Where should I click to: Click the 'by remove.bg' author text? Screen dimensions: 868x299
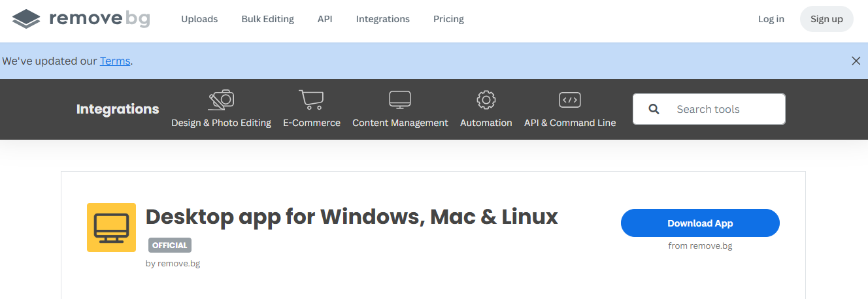(173, 264)
